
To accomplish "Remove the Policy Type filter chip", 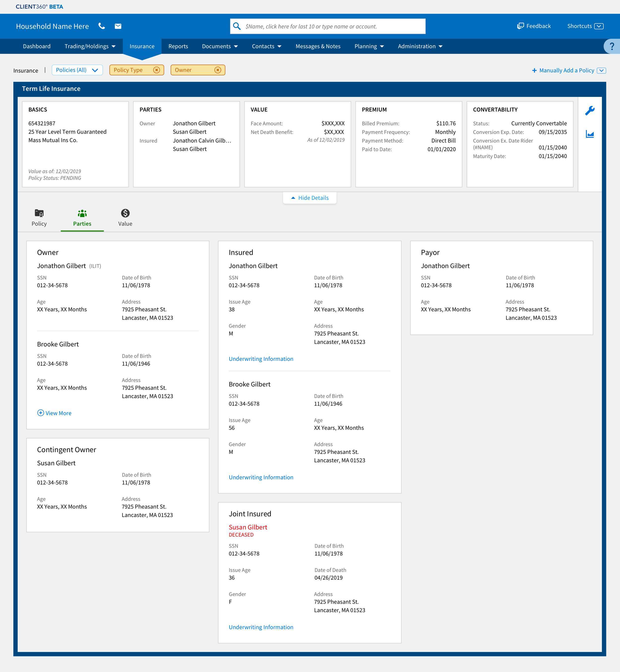I will click(x=156, y=70).
